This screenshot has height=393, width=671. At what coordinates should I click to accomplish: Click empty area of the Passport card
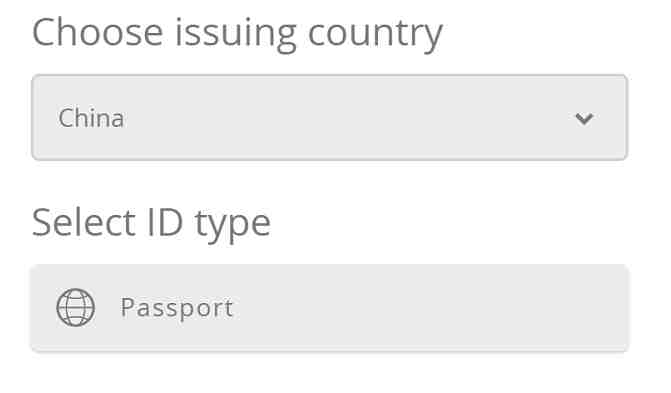pos(428,308)
